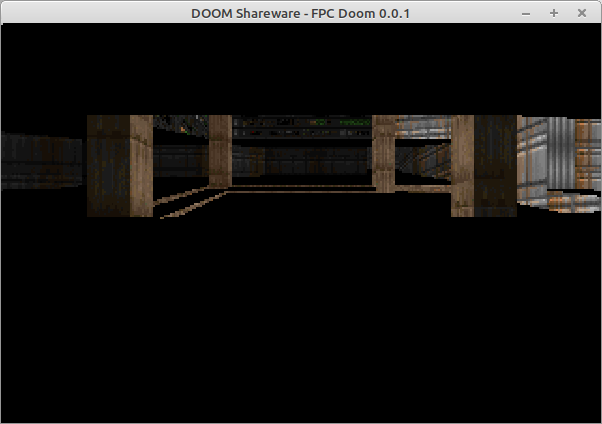Close the DOOM Shareware window
Viewport: 602px width, 424px height.
[x=582, y=13]
